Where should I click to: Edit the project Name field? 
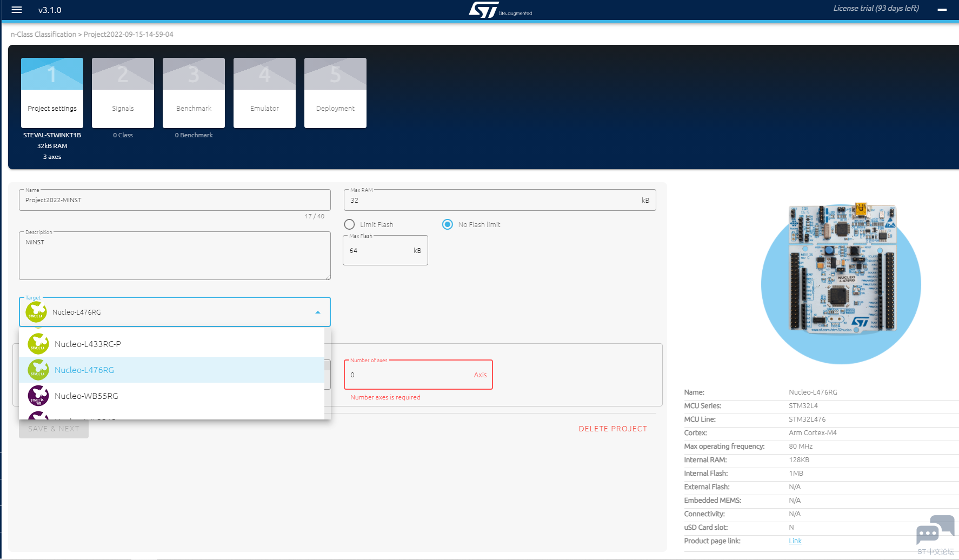175,200
